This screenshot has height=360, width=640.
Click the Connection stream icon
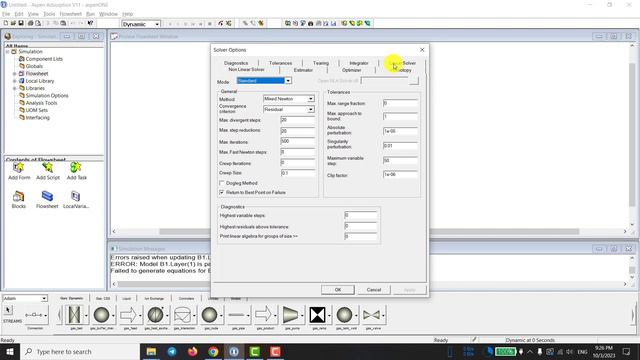[34, 315]
